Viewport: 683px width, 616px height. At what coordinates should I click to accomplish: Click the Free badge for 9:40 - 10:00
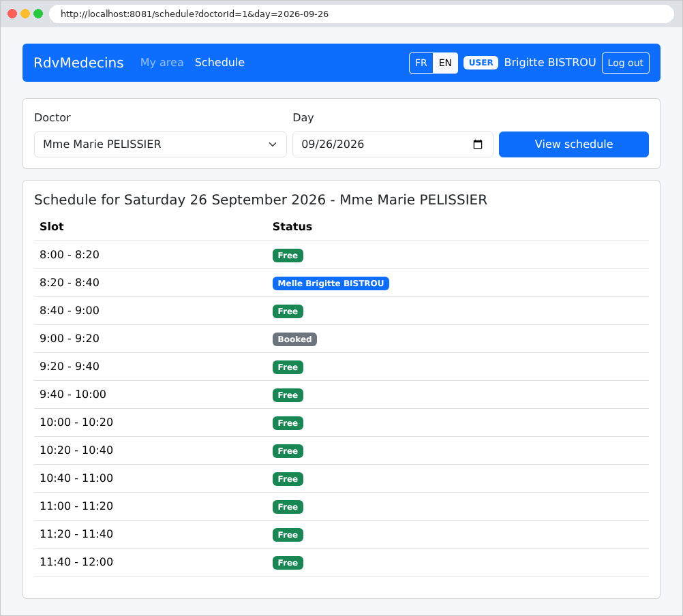click(288, 395)
